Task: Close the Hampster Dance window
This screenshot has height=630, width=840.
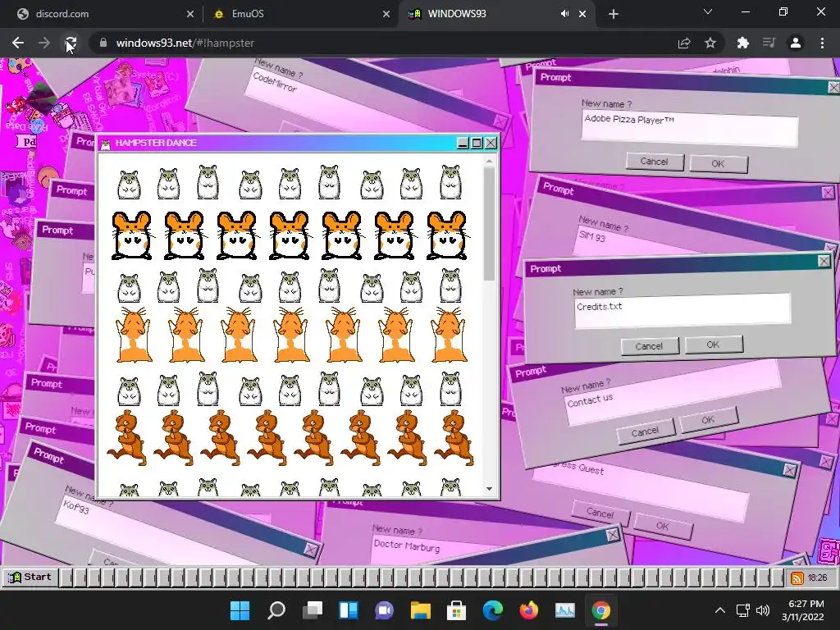Action: pyautogui.click(x=491, y=143)
